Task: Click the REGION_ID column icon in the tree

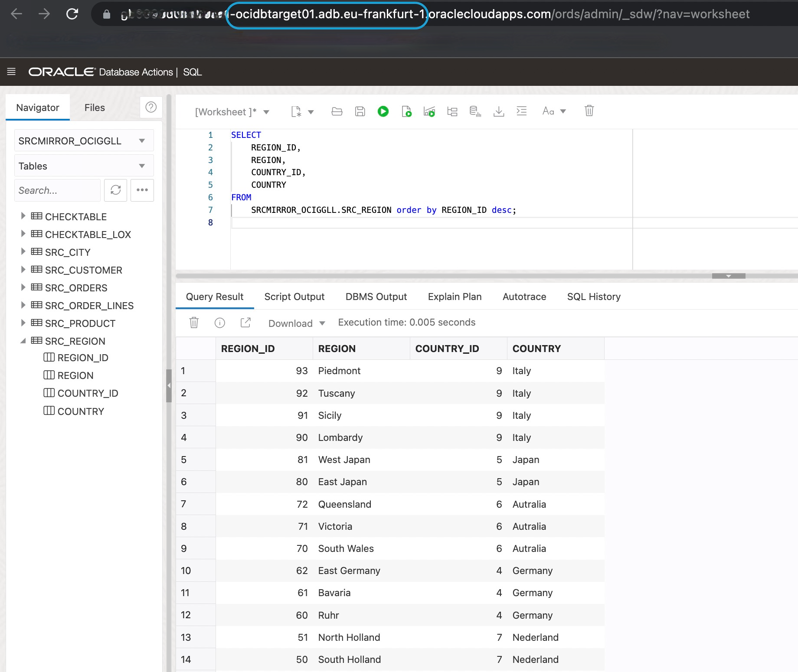Action: (x=49, y=357)
